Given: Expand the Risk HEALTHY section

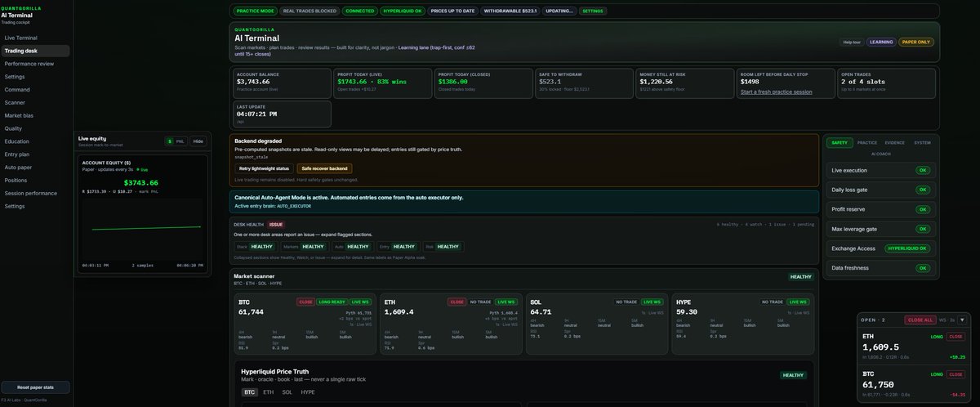Looking at the screenshot, I should click(x=442, y=246).
